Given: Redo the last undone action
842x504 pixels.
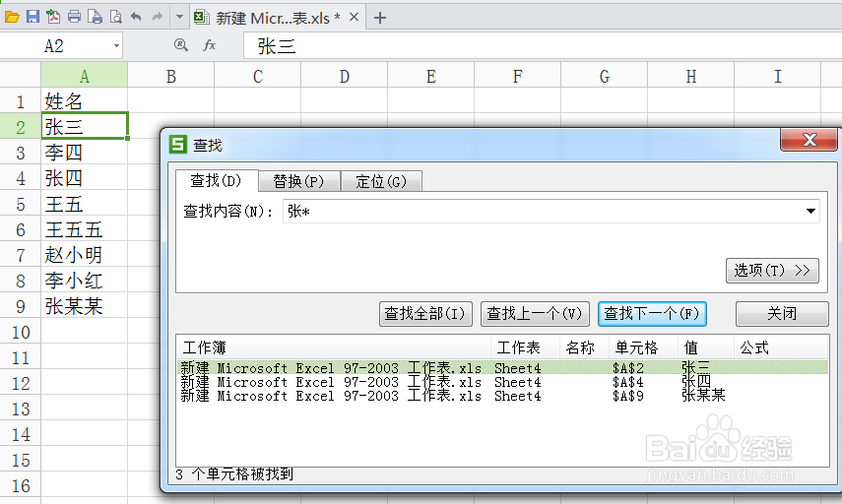Looking at the screenshot, I should click(157, 17).
